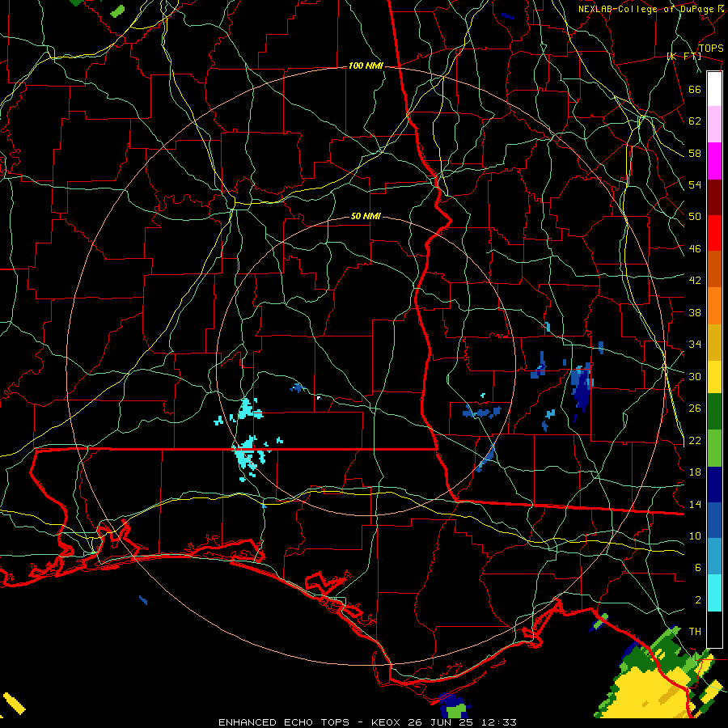Click the light orange legend swatch
Viewport: 728px width, 728px height.
(x=714, y=306)
